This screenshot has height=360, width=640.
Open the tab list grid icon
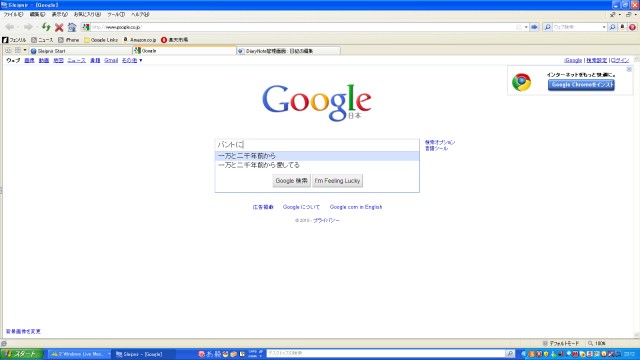(x=18, y=50)
